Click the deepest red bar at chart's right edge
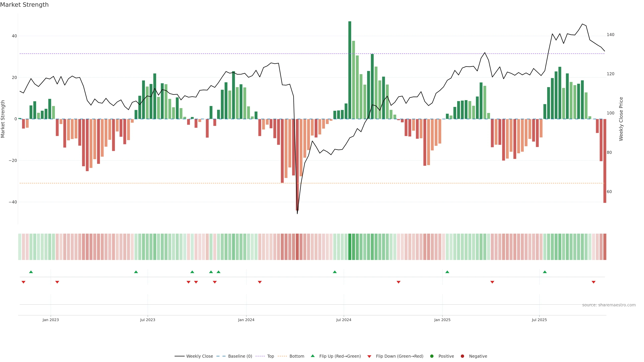This screenshot has height=362, width=644. pyautogui.click(x=605, y=161)
